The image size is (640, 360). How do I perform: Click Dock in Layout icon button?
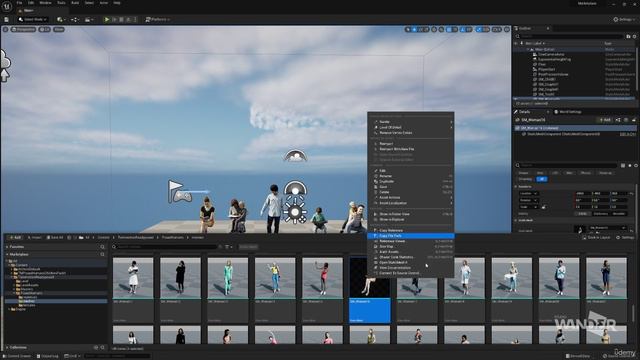click(x=596, y=237)
